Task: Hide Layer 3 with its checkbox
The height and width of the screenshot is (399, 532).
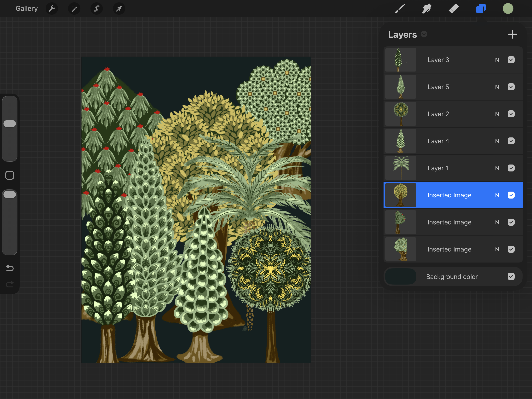Action: click(x=511, y=60)
